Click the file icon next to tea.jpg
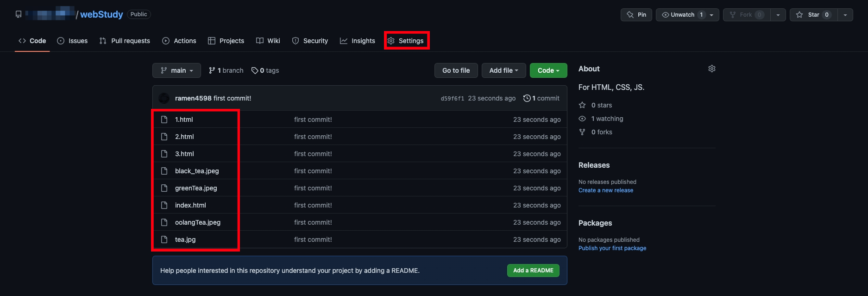Screen dimensions: 868x296 pyautogui.click(x=164, y=239)
